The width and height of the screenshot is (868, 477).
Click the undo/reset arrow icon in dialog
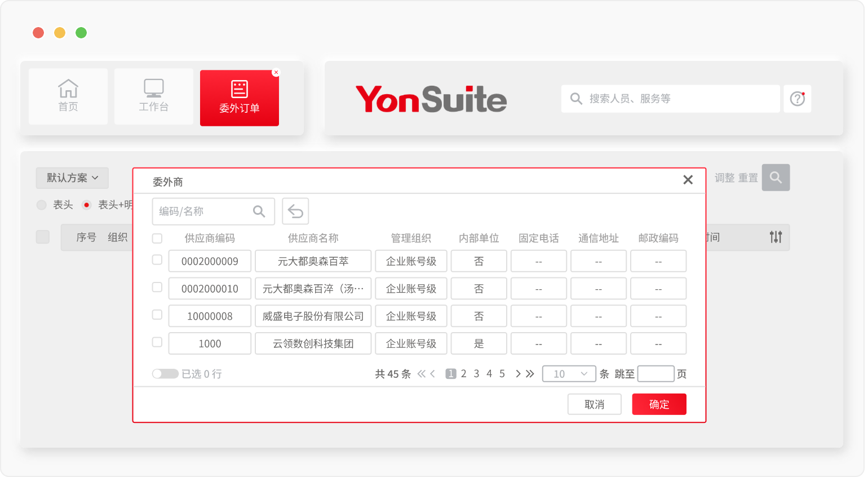295,211
